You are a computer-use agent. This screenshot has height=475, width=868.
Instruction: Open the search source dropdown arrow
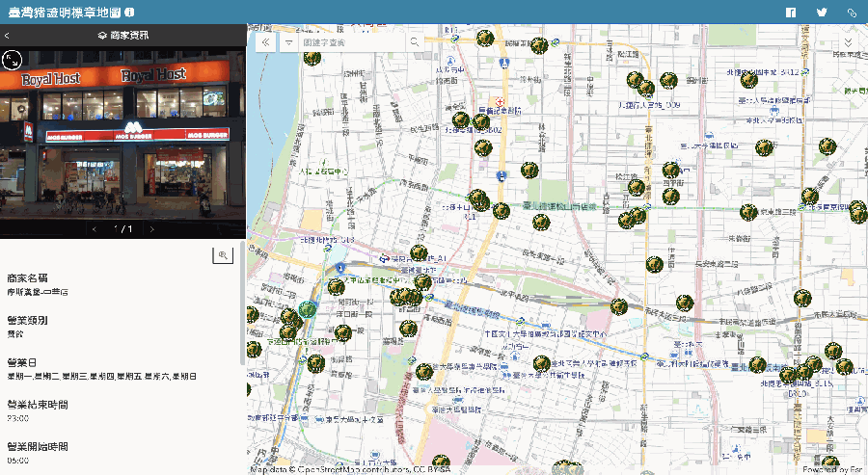click(x=288, y=42)
